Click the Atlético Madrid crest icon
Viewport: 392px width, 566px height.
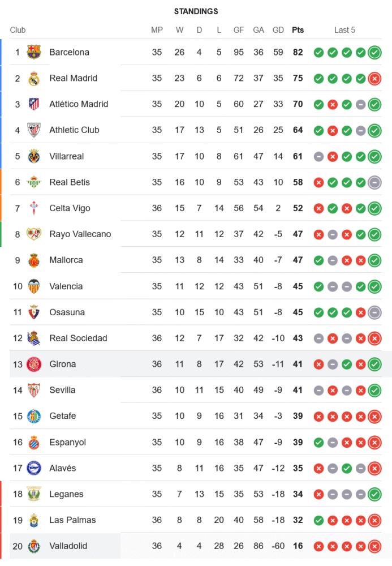tap(34, 104)
